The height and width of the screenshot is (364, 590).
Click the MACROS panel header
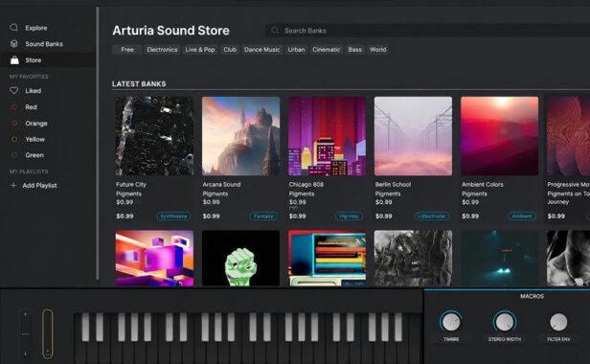pyautogui.click(x=532, y=296)
